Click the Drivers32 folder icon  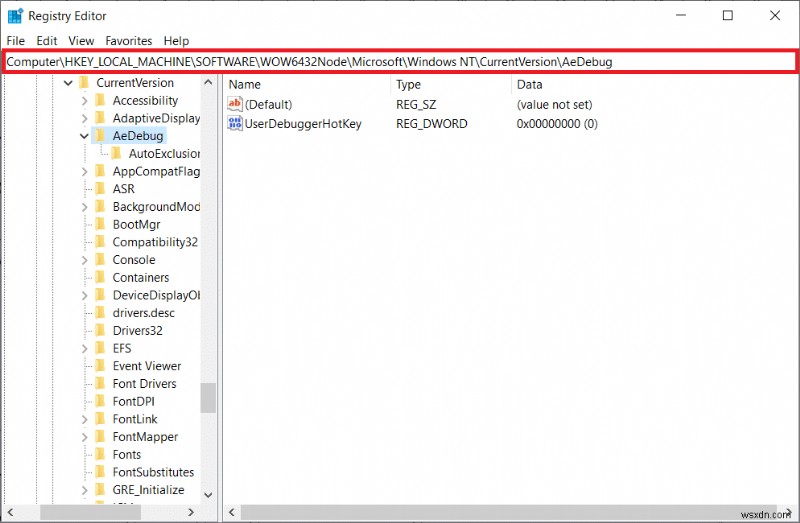(101, 330)
